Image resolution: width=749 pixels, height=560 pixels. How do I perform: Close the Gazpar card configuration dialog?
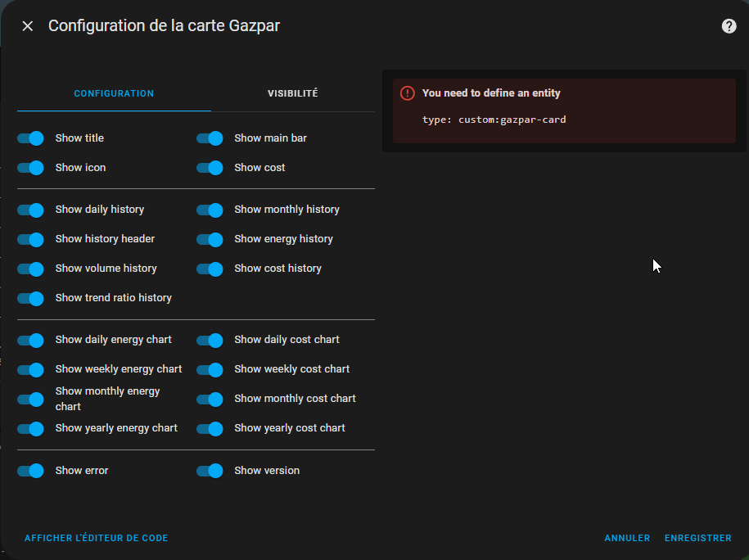click(x=28, y=26)
